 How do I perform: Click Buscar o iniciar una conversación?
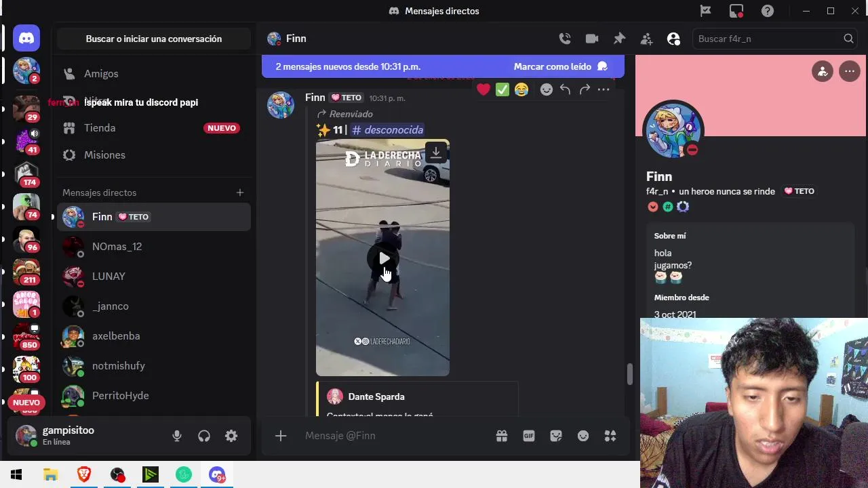click(154, 39)
